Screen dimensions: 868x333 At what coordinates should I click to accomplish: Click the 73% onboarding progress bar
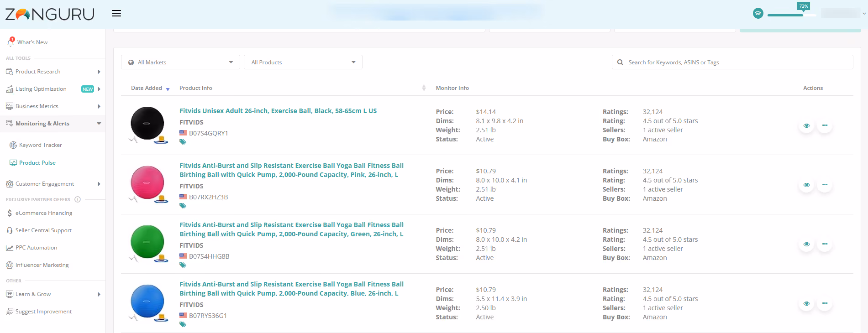click(x=792, y=15)
